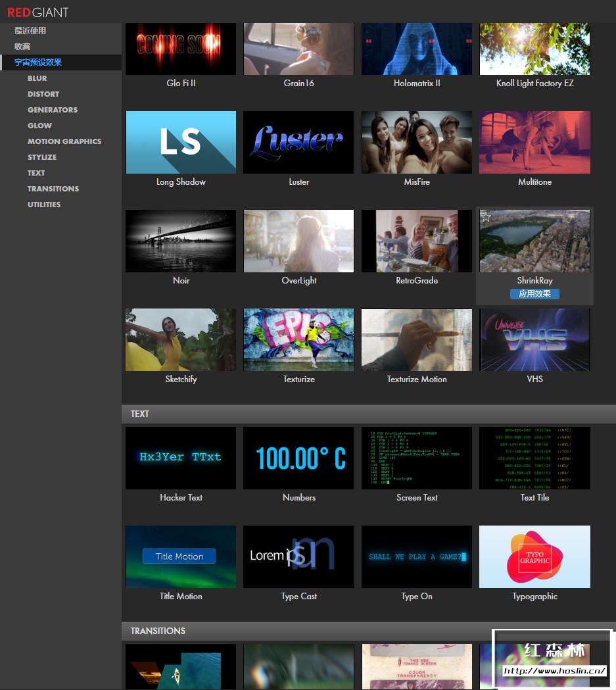Choose the Overlight effect thumbnail
This screenshot has height=690, width=616.
pyautogui.click(x=298, y=241)
